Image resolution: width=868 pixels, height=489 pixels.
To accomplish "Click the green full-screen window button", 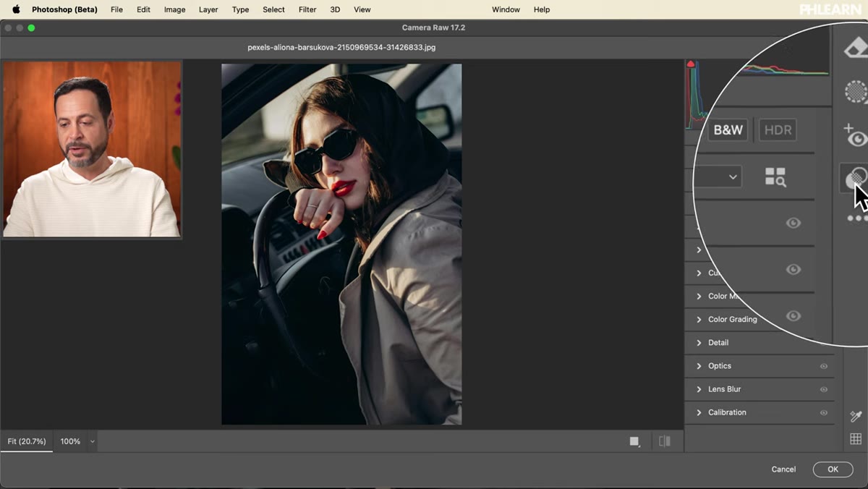I will 31,27.
